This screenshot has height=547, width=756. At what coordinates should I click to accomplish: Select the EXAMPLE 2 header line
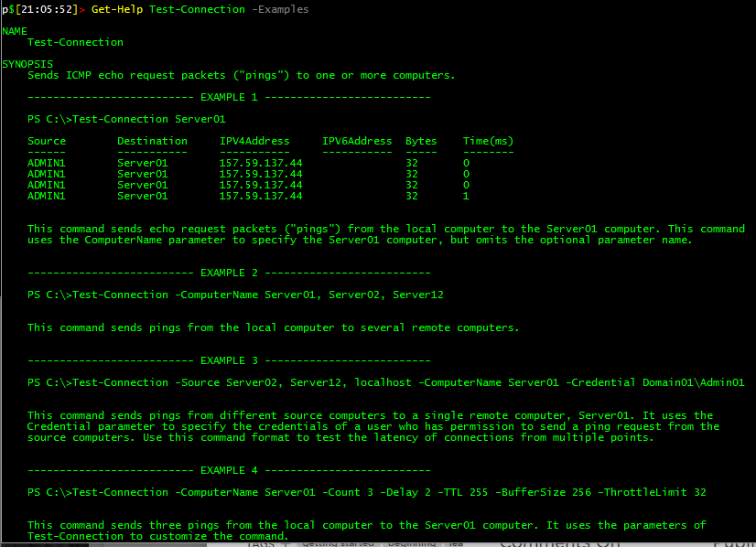(229, 273)
